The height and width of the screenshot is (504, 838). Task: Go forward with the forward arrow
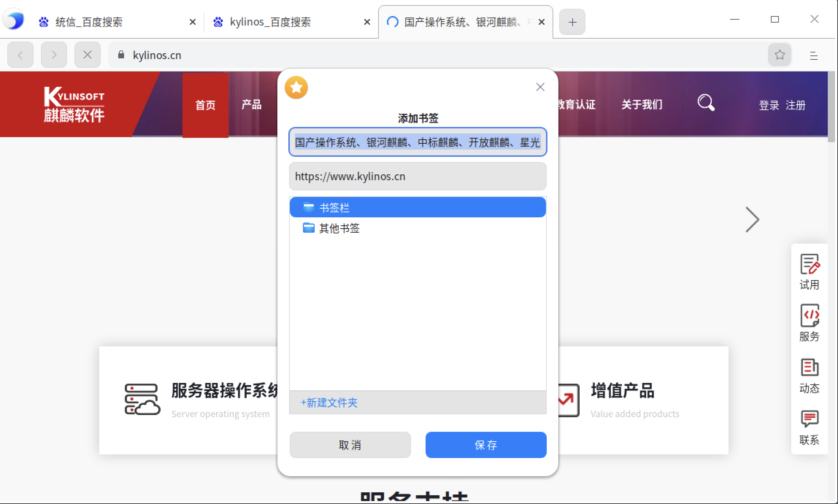tap(54, 55)
